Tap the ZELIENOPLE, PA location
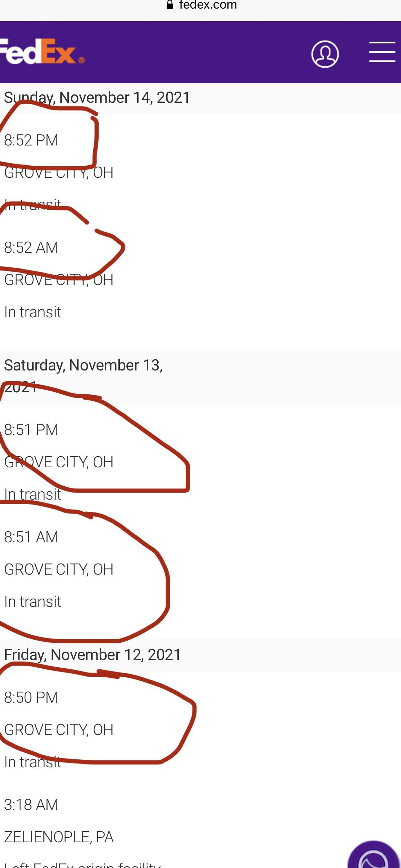Screen dimensions: 401x868 (x=59, y=837)
